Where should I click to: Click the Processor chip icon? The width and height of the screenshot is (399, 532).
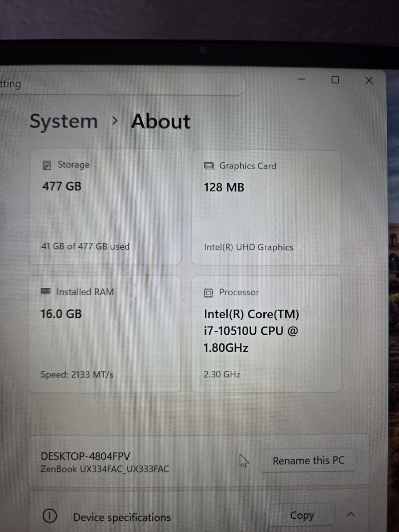[208, 293]
